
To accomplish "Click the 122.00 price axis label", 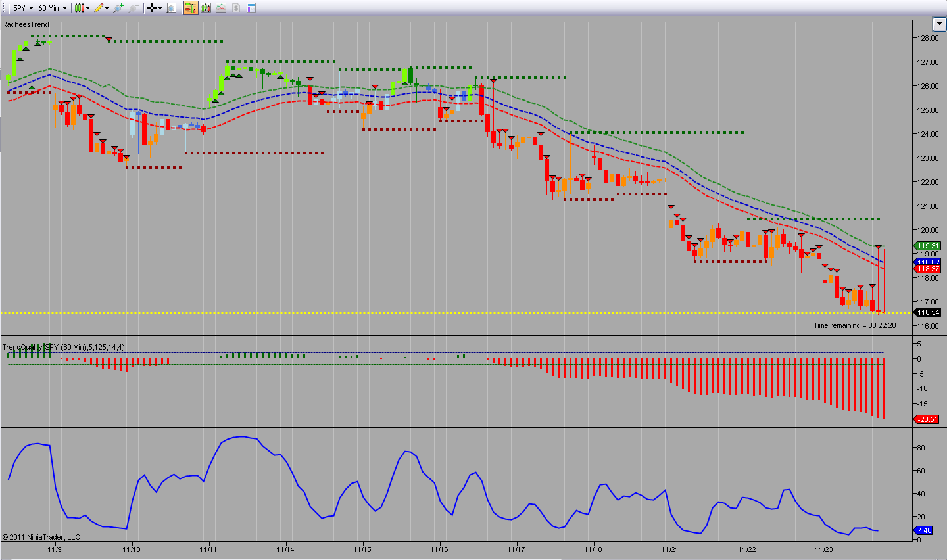I will click(x=928, y=182).
